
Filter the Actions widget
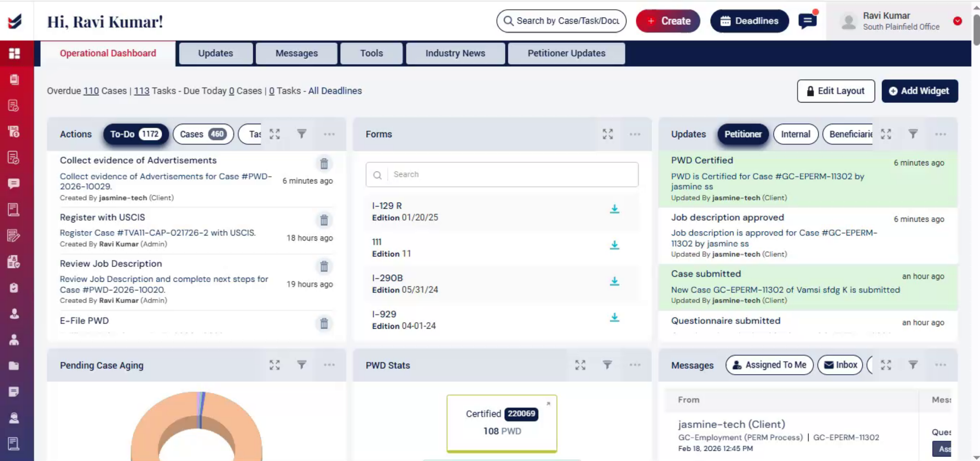coord(302,134)
